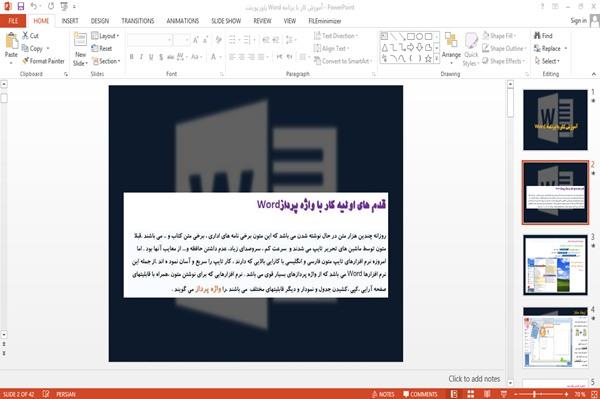Expand the shapes gallery More arrow
Screen dimensions: 600x399
click(436, 59)
